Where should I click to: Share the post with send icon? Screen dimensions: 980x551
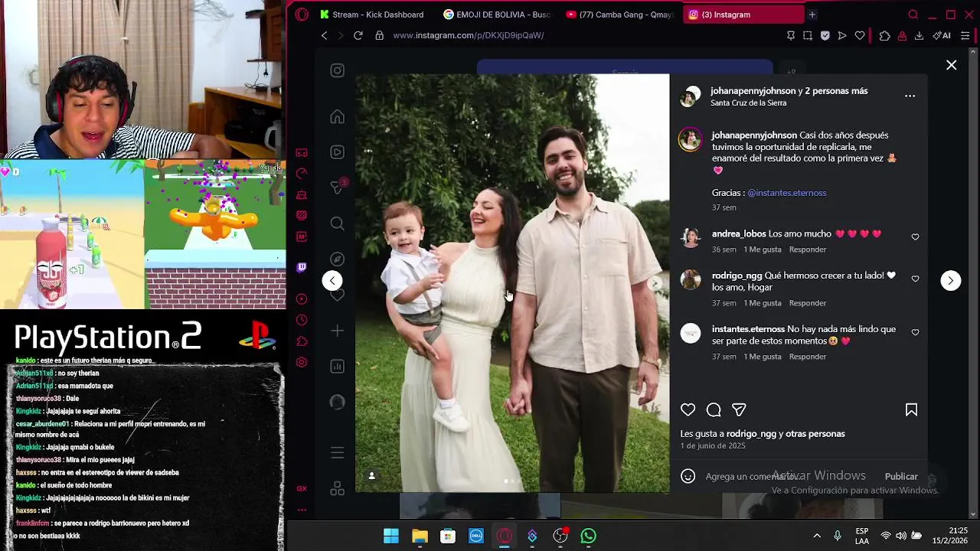click(x=739, y=410)
